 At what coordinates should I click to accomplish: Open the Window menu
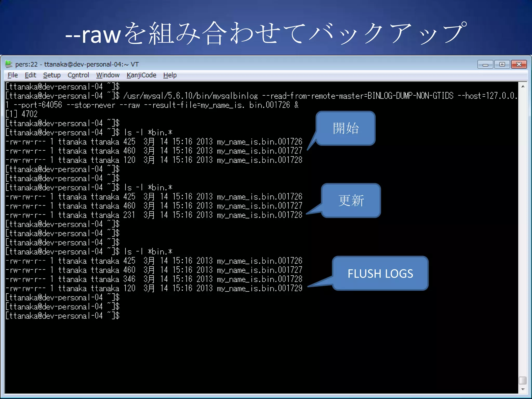coord(108,75)
